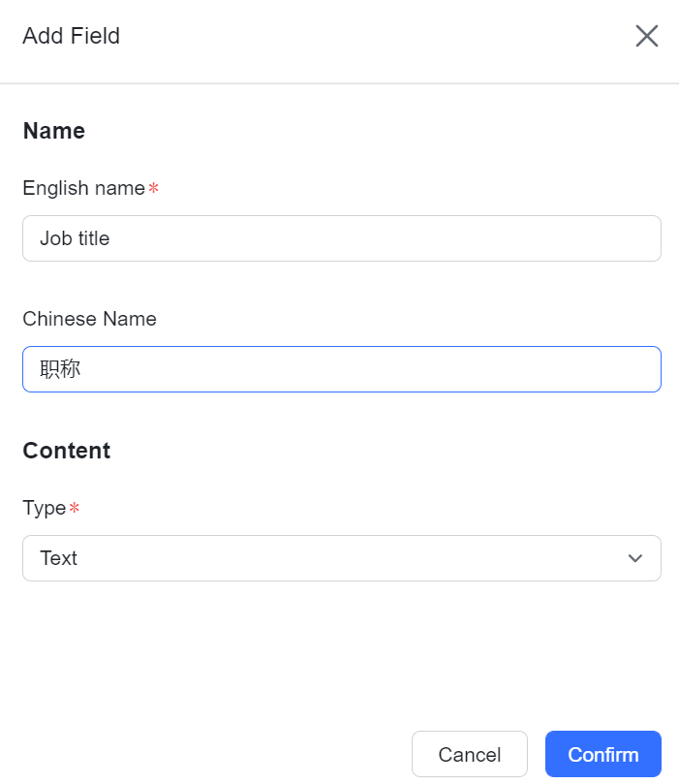The image size is (679, 784).
Task: Click the Chinese Name field showing 职称
Action: 341,369
